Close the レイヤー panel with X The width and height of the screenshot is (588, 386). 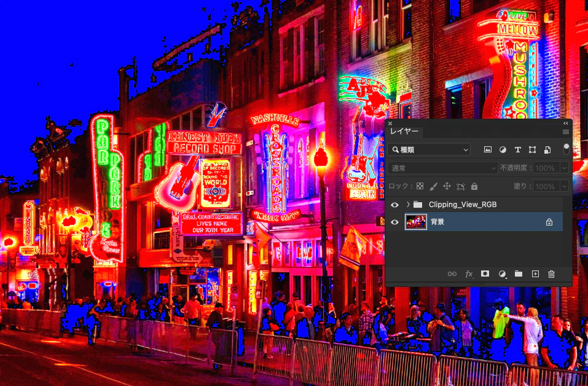pos(390,123)
